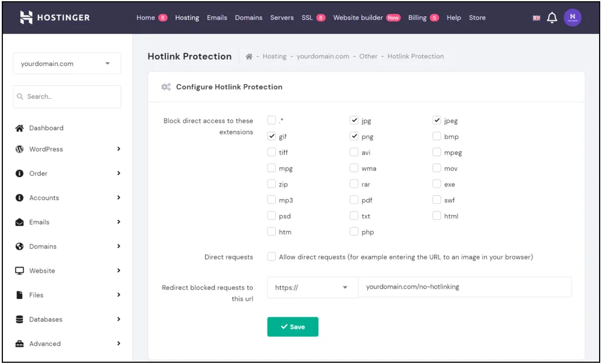Click the gears icon beside Configure Hotlink Protection
The image size is (602, 364).
click(x=166, y=87)
